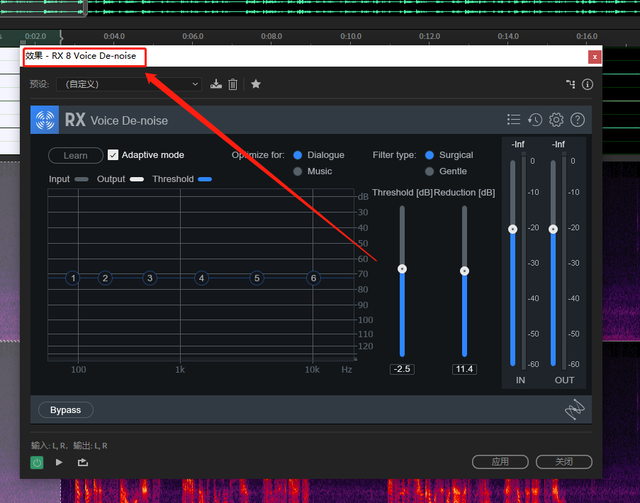
Task: Open the RX help question mark
Action: pos(577,120)
